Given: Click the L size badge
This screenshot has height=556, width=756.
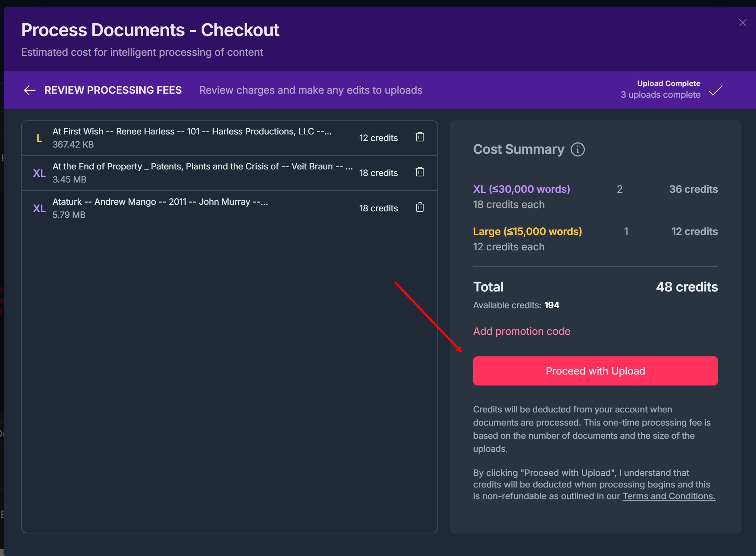Looking at the screenshot, I should point(39,138).
